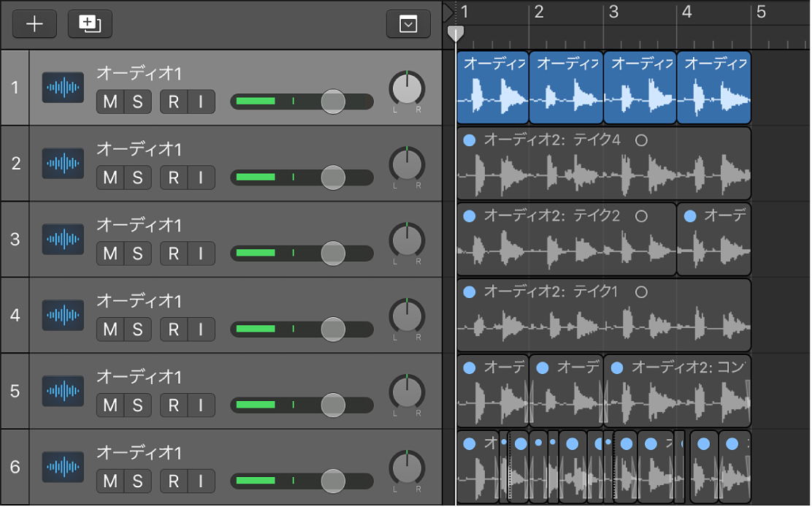Click the pan knob on track 6

[x=407, y=469]
